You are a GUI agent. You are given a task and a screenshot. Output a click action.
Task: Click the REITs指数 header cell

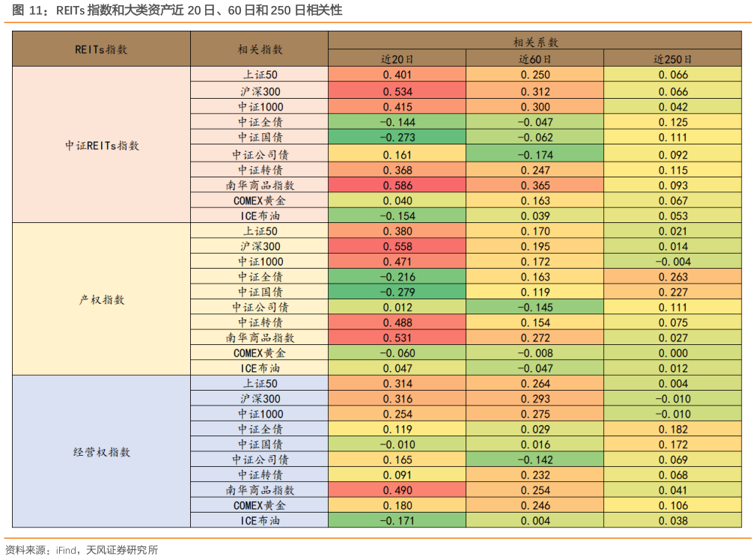[101, 49]
